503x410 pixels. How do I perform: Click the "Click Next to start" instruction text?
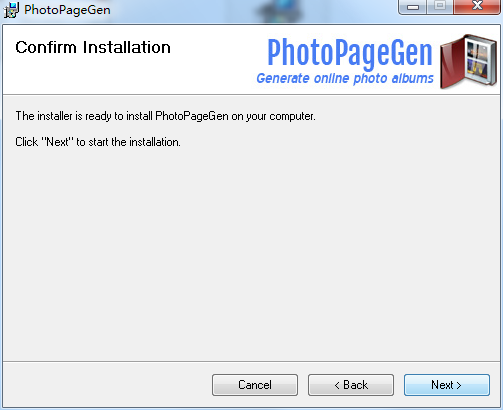[x=98, y=142]
